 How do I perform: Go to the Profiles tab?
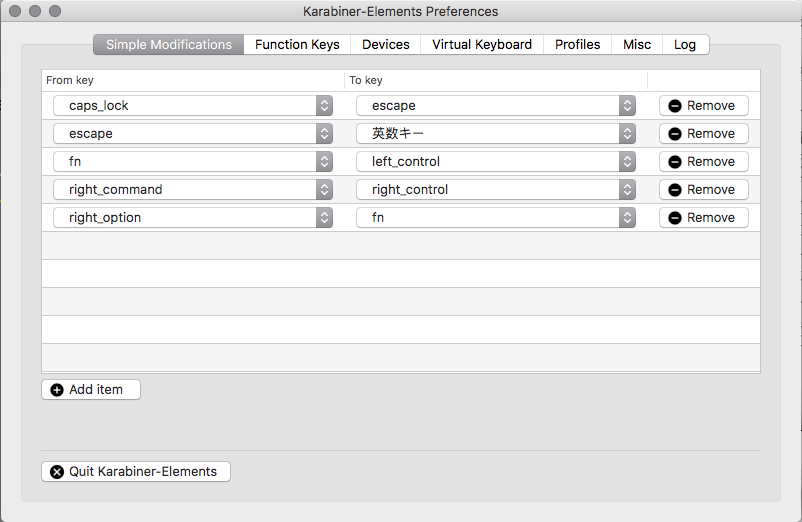coord(578,45)
